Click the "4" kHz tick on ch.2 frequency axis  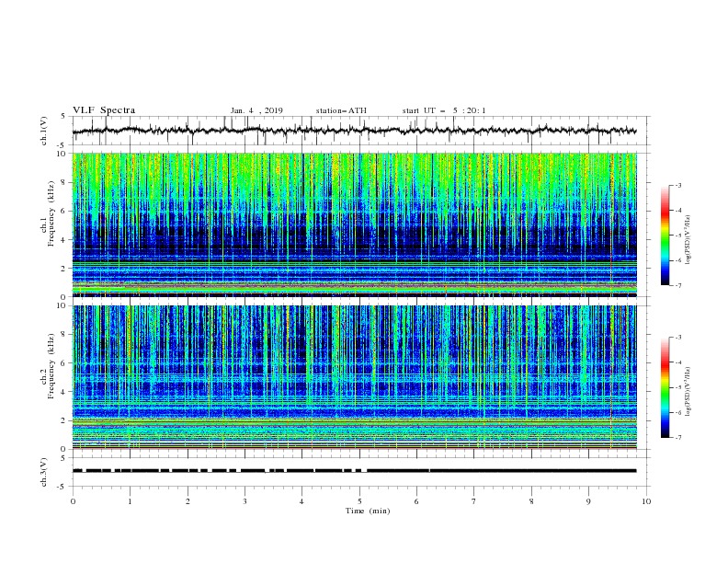point(64,392)
